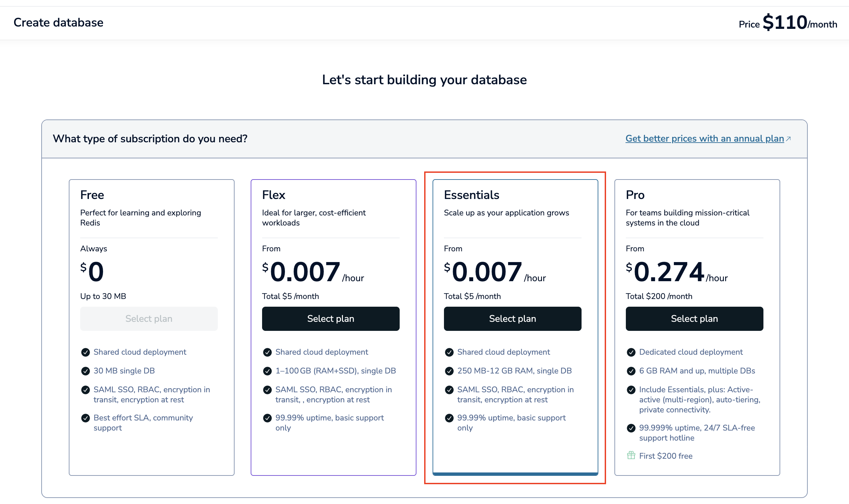
Task: Click the external-link arrow beside annual plan
Action: pyautogui.click(x=789, y=139)
